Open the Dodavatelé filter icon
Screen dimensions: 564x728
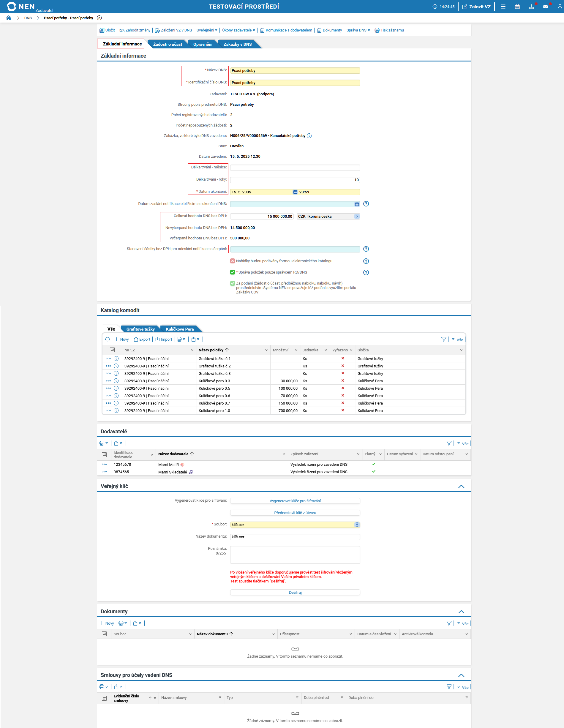(x=449, y=443)
